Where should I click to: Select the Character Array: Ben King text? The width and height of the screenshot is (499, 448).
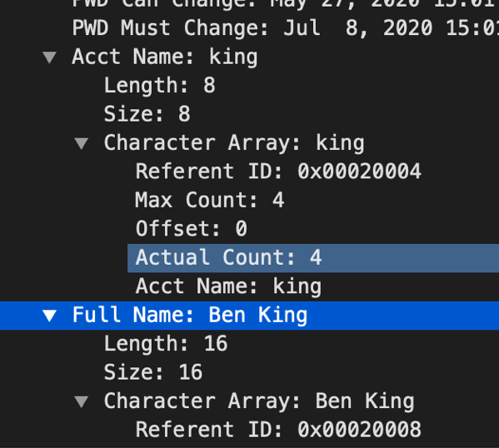coord(259,401)
